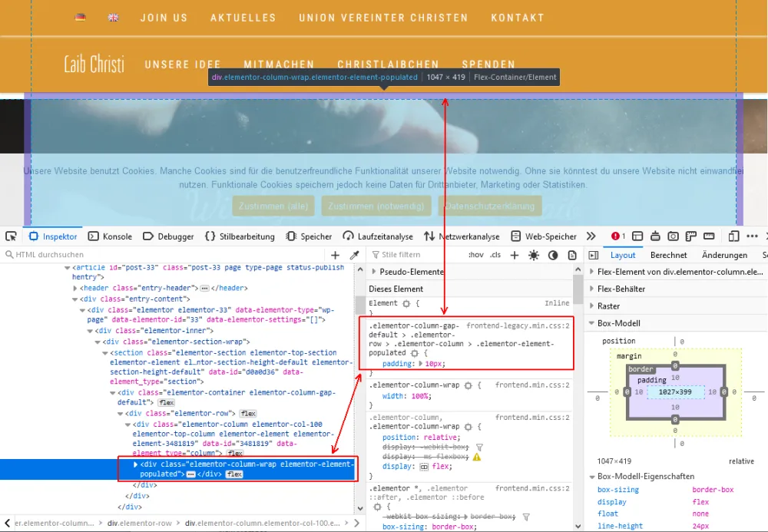The height and width of the screenshot is (532, 768).
Task: Toggle the rulers icon in the toolbar
Action: [691, 236]
